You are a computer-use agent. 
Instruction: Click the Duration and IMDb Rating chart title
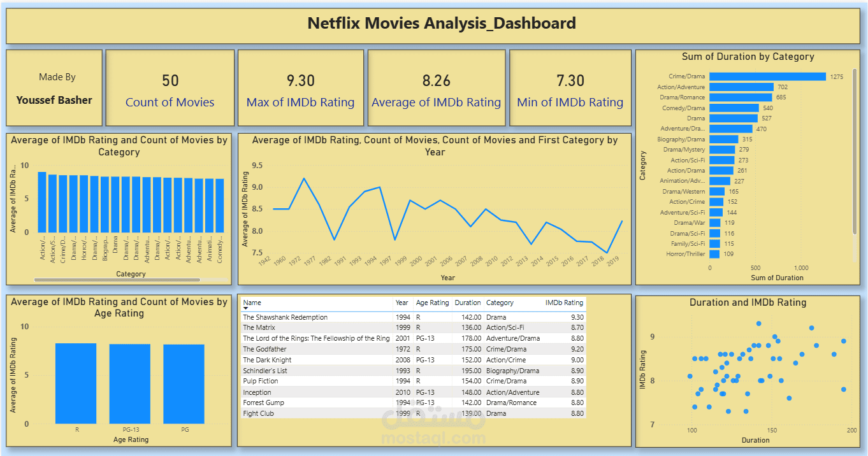point(748,303)
